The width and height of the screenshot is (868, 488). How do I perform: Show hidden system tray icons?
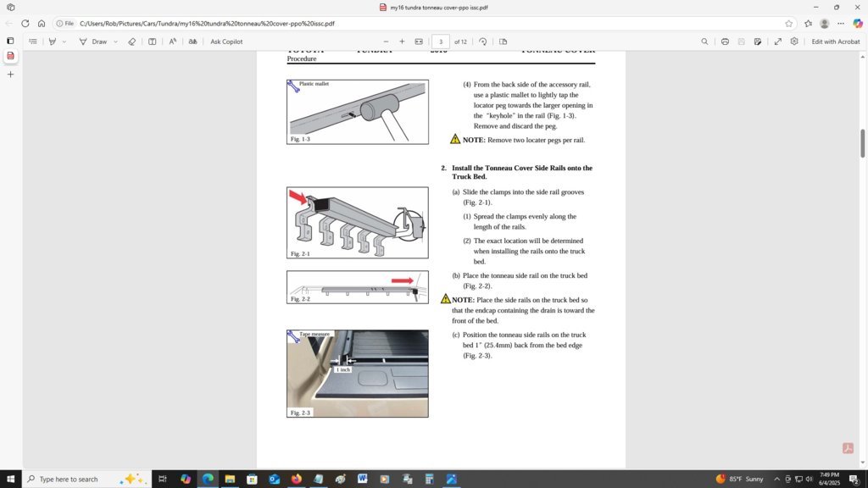click(x=776, y=480)
